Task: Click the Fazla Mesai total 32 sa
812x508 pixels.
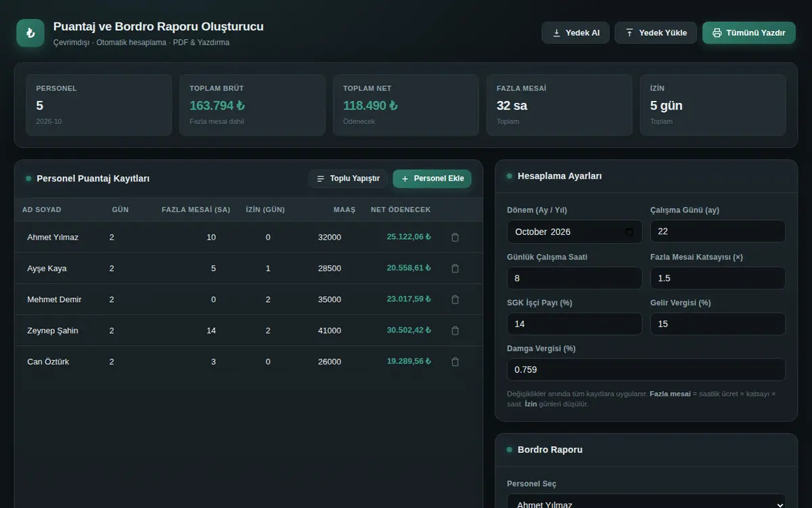Action: 512,106
